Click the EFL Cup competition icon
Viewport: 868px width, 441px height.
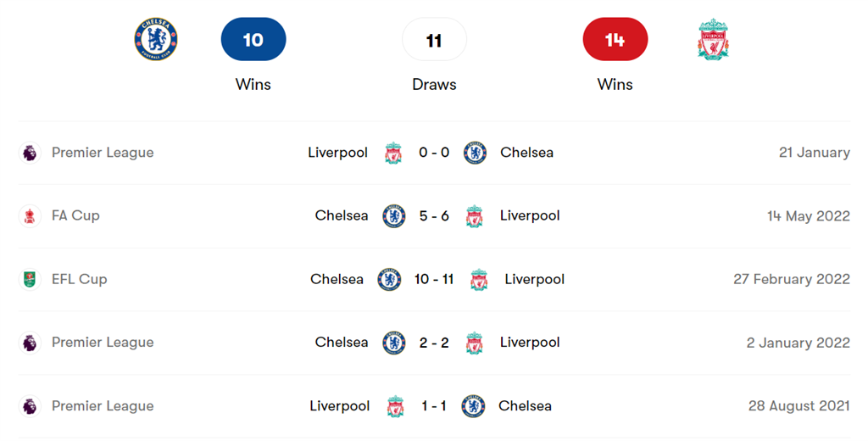30,279
